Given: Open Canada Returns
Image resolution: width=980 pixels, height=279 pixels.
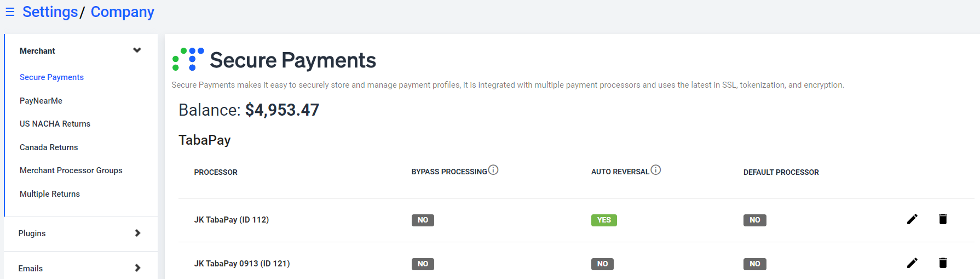Looking at the screenshot, I should tap(49, 147).
